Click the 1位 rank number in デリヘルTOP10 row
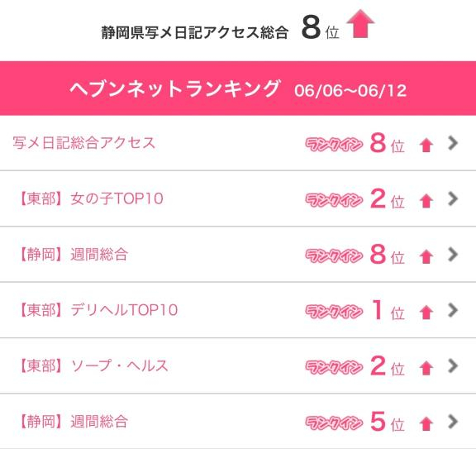 pyautogui.click(x=388, y=310)
